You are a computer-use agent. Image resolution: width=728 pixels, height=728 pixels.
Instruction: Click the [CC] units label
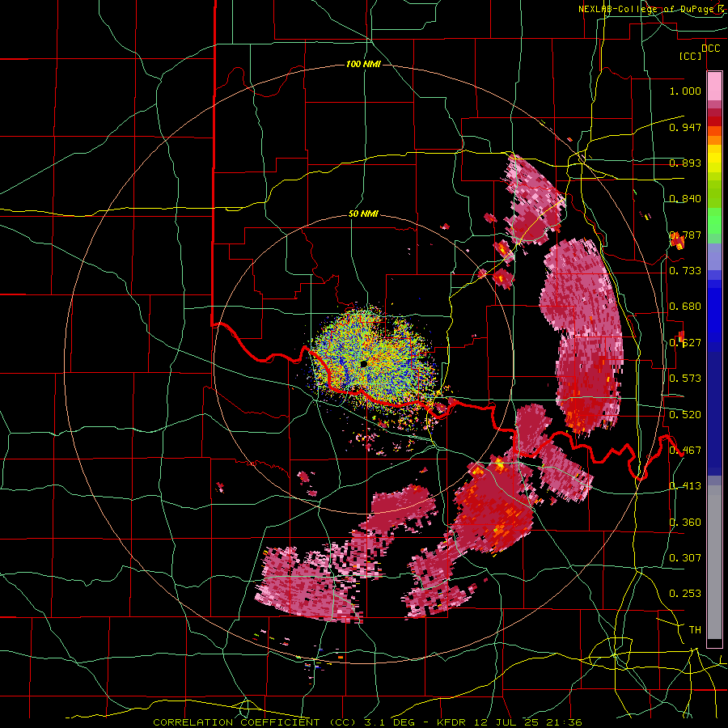(691, 56)
